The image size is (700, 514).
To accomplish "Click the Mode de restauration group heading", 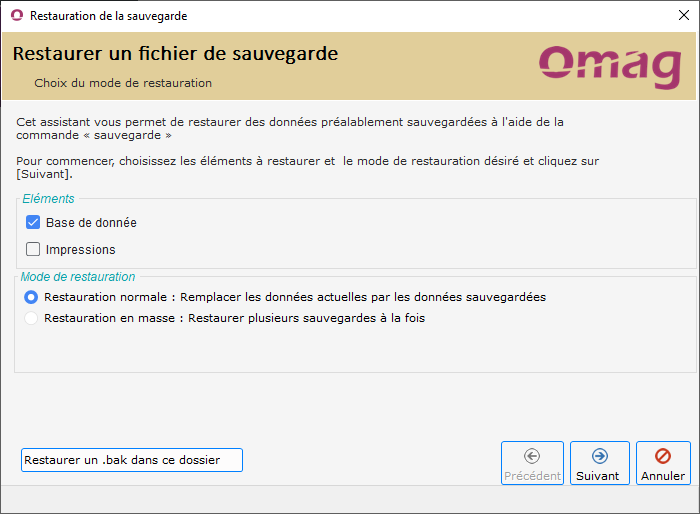I will pos(78,276).
